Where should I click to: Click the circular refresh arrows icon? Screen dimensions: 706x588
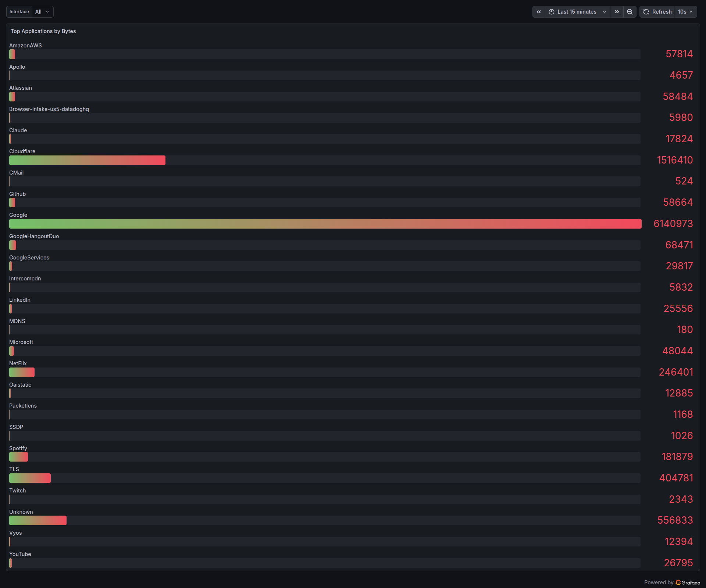coord(646,12)
